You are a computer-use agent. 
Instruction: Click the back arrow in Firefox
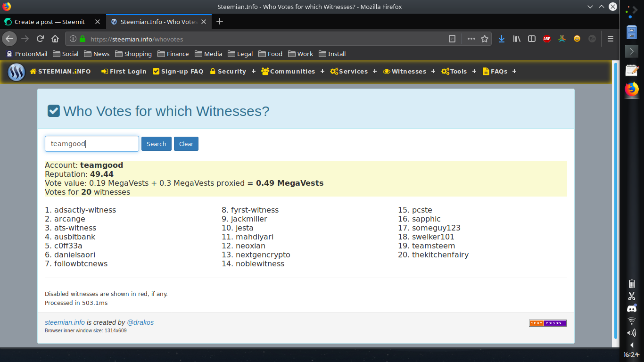click(x=9, y=39)
